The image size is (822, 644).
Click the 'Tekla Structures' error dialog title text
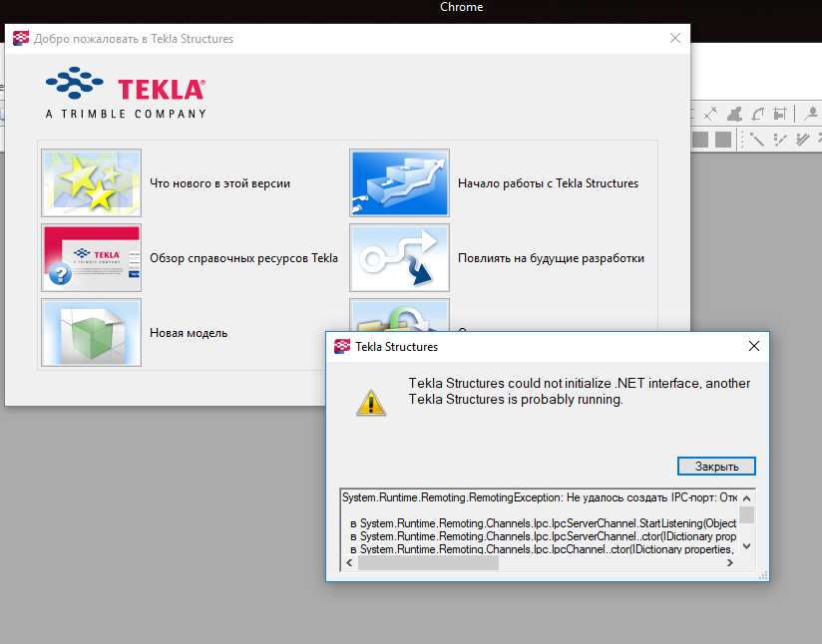point(396,347)
